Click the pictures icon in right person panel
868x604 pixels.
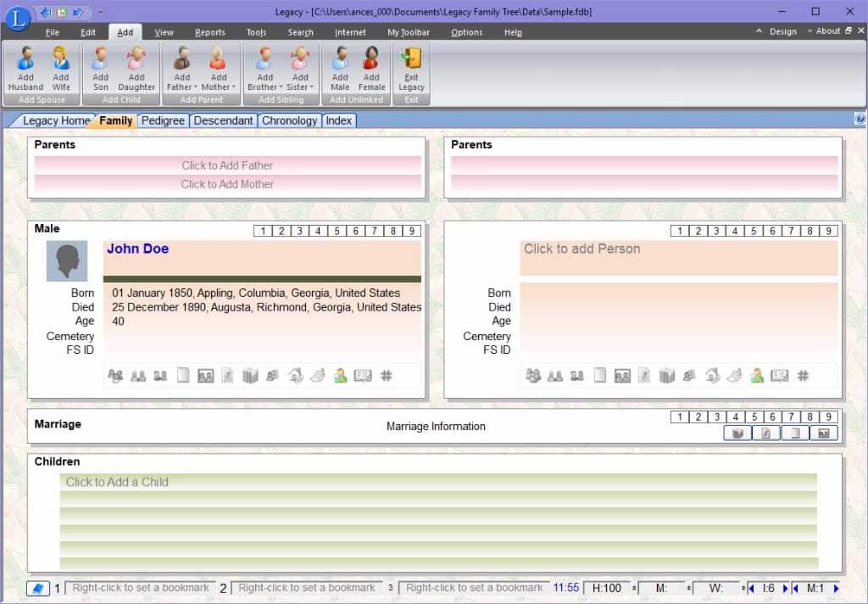point(622,376)
